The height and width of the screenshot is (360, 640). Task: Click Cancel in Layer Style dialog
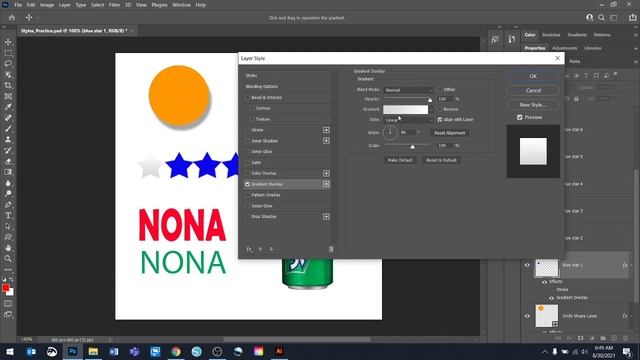pos(533,91)
